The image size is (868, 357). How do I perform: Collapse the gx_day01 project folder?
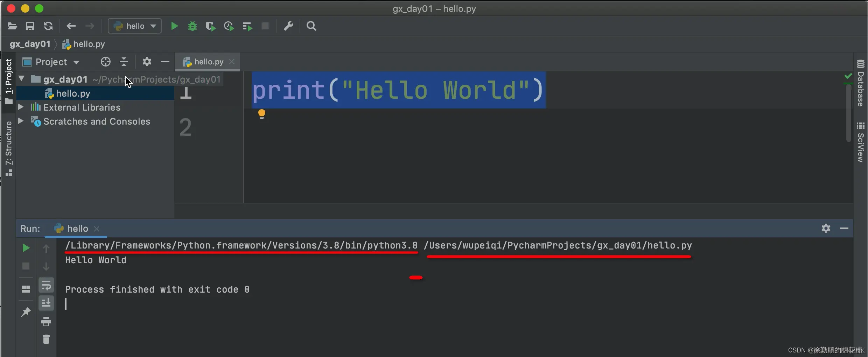coord(21,79)
